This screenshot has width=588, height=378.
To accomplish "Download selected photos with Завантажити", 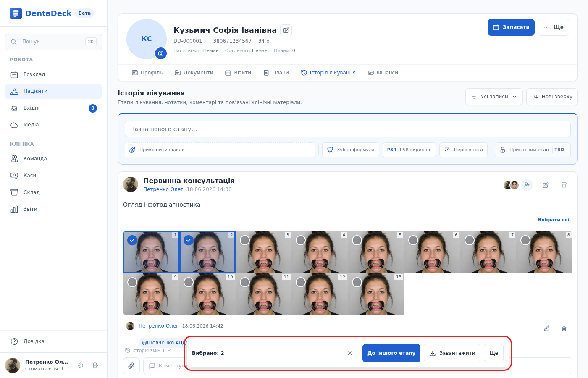I will tap(452, 353).
